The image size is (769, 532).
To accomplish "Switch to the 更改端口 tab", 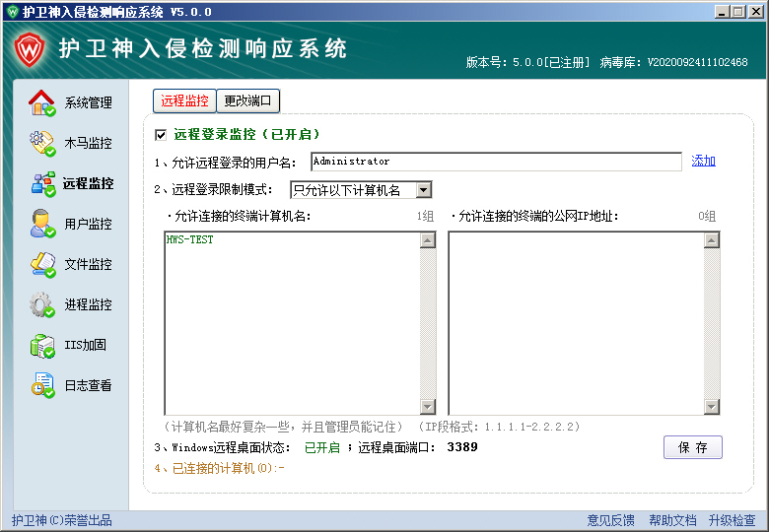I will [249, 100].
